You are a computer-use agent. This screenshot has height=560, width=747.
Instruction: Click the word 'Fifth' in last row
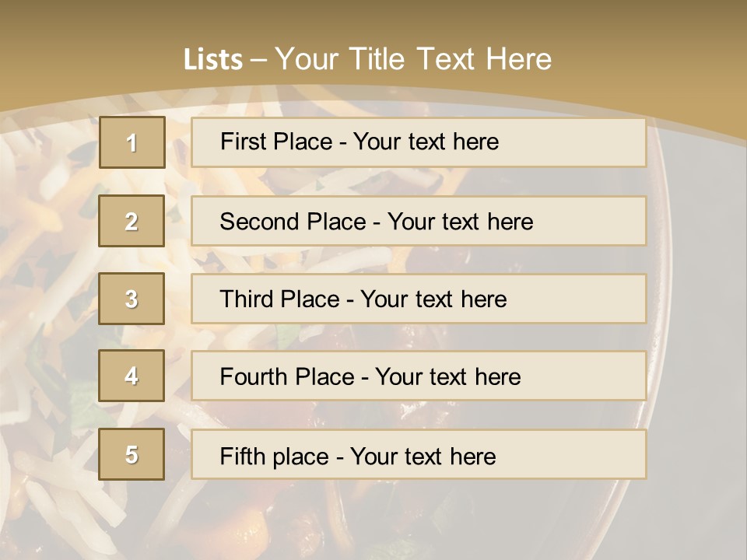(241, 456)
